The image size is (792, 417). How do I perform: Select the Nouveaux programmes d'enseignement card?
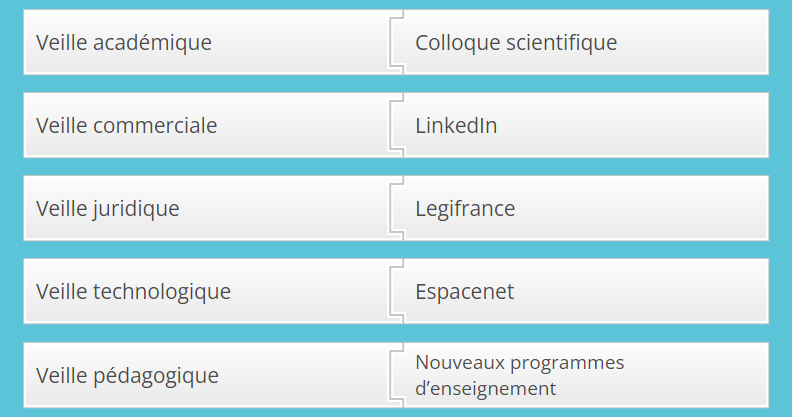[585, 376]
